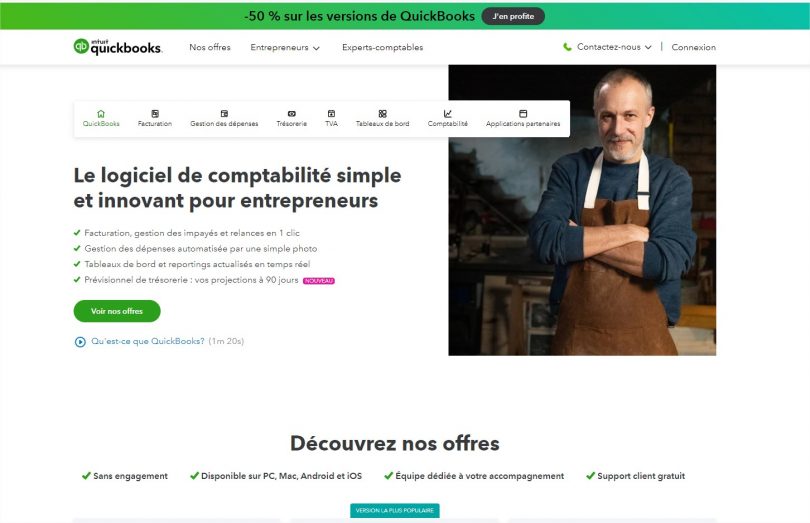
Task: Open the Applications partenaires icon
Action: [523, 114]
